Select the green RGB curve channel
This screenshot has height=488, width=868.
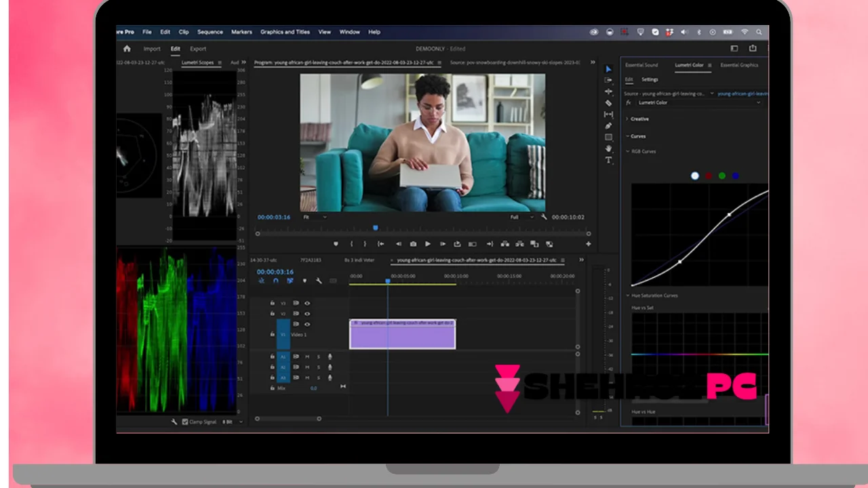(x=722, y=176)
